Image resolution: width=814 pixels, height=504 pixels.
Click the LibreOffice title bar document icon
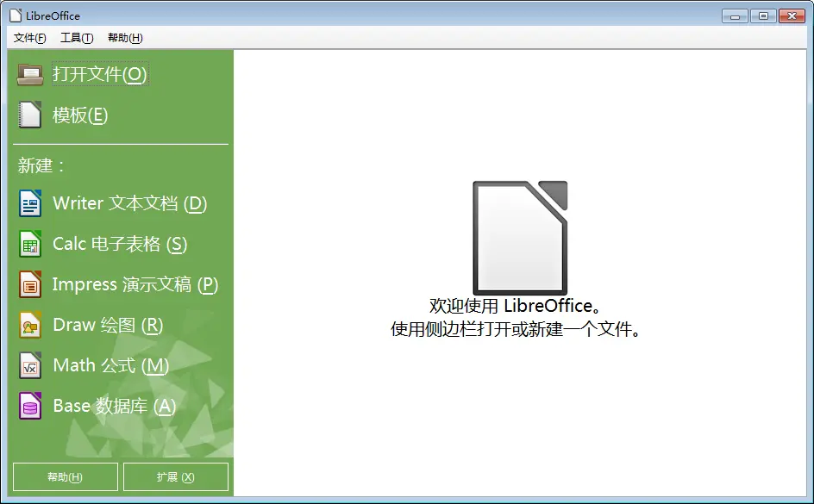pyautogui.click(x=16, y=16)
